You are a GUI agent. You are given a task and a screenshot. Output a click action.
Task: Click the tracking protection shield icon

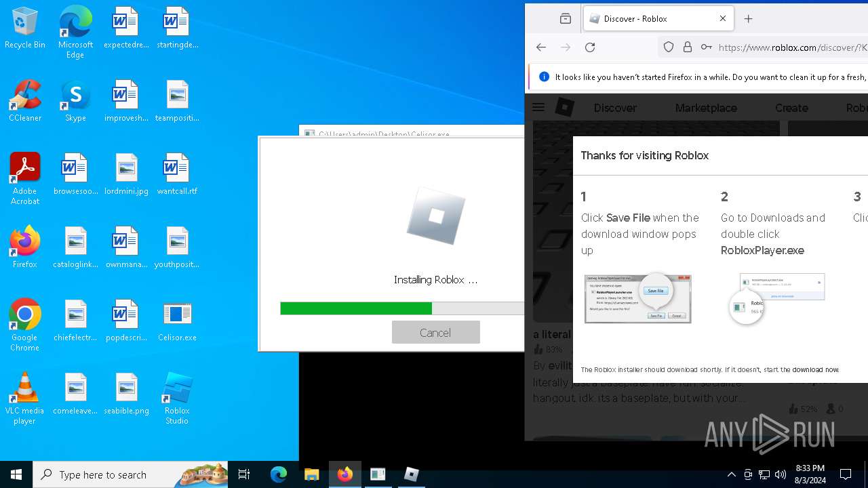pos(669,47)
